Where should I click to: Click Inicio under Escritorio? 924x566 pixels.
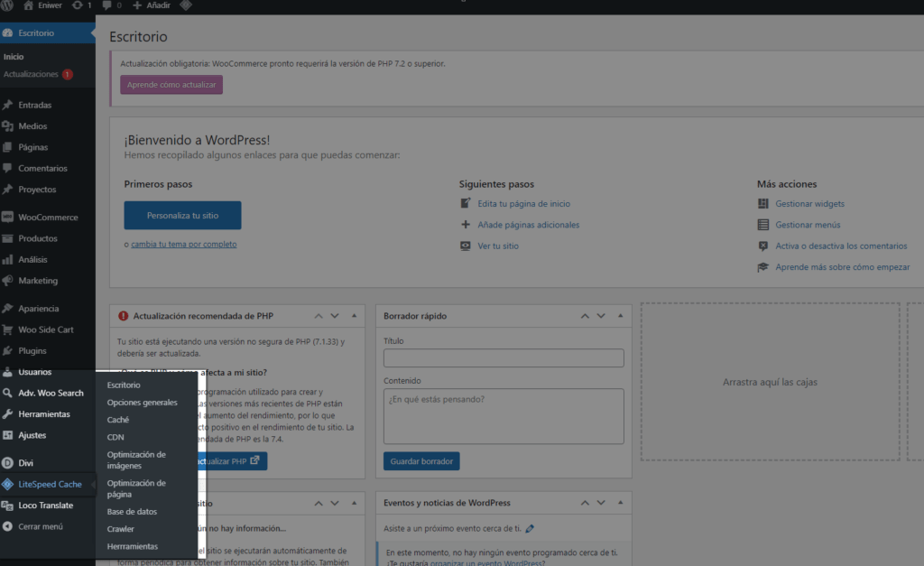tap(14, 57)
